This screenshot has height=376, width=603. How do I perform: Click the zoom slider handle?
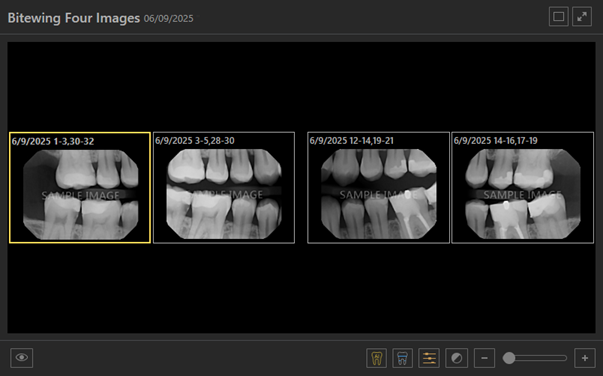tap(509, 358)
